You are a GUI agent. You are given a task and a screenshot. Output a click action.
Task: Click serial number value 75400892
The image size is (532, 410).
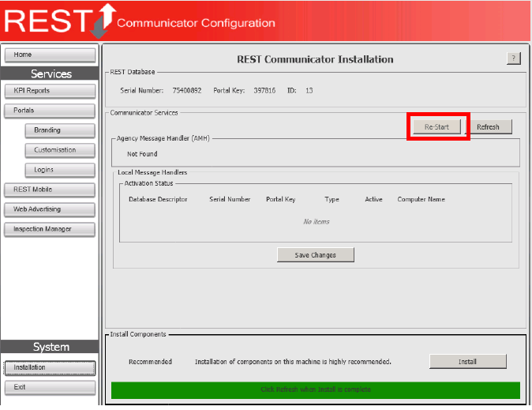point(187,90)
